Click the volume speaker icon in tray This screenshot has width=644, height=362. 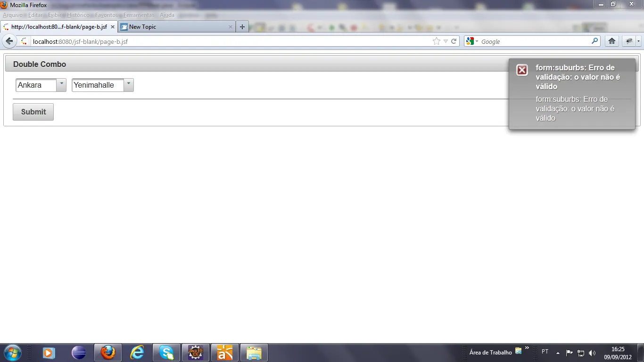tap(592, 353)
